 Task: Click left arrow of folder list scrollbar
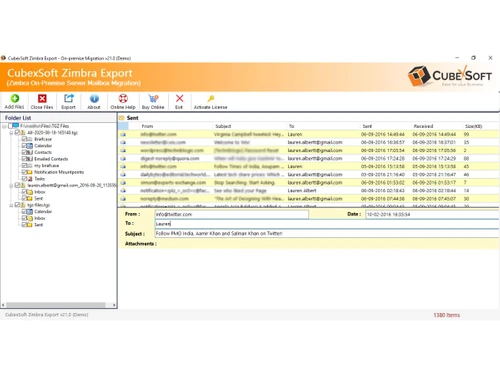[x=3, y=305]
